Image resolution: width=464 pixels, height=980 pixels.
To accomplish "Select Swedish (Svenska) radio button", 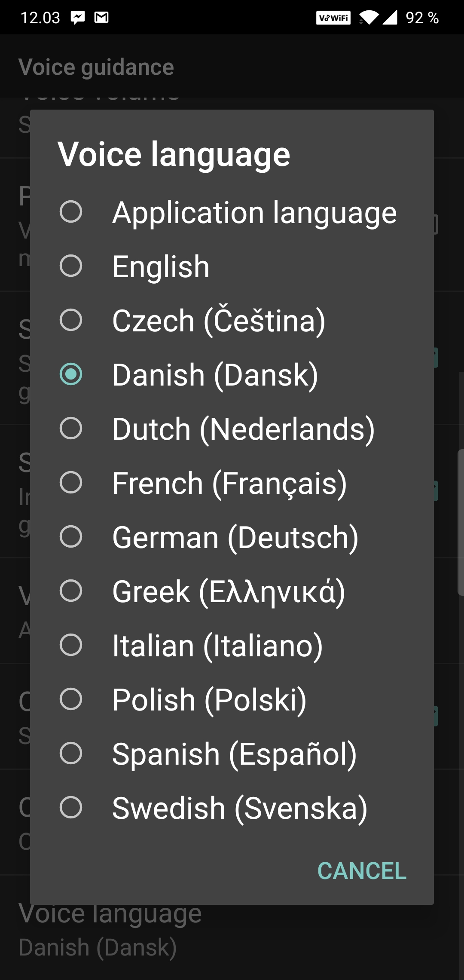I will [x=232, y=808].
